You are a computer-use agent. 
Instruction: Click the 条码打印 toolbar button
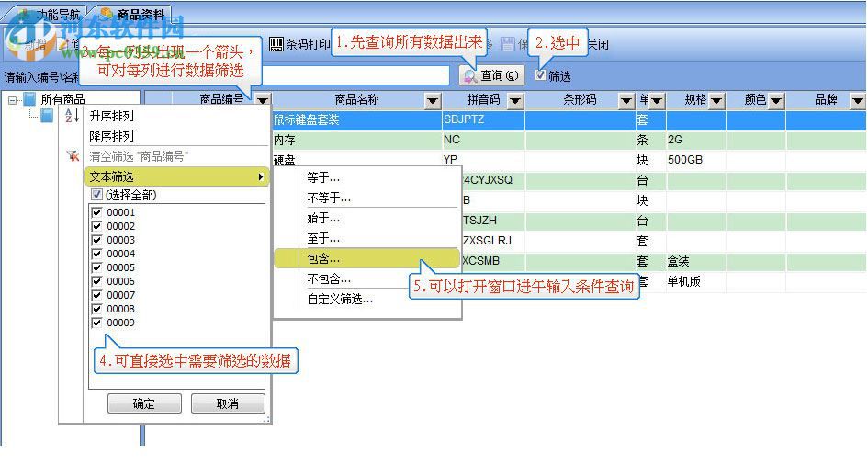click(299, 44)
